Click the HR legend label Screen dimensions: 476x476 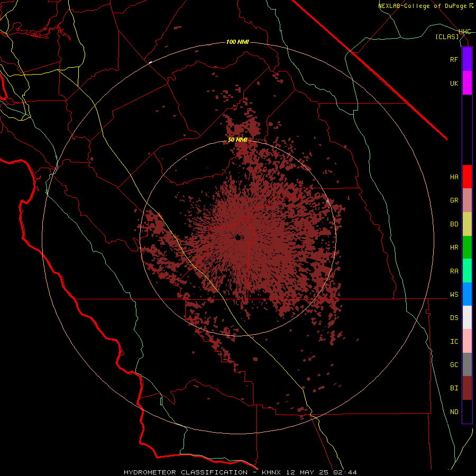[454, 248]
